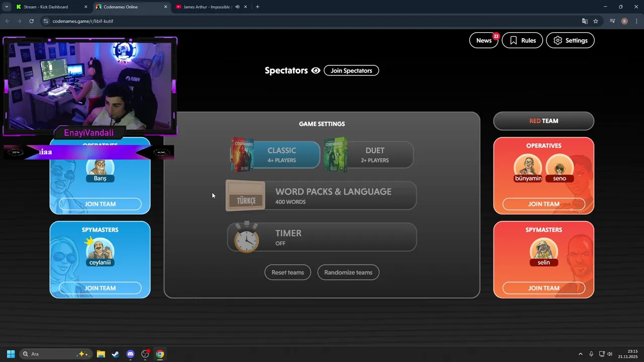The image size is (644, 362).
Task: Click bünyamin avatar in red operatives
Action: (x=528, y=168)
